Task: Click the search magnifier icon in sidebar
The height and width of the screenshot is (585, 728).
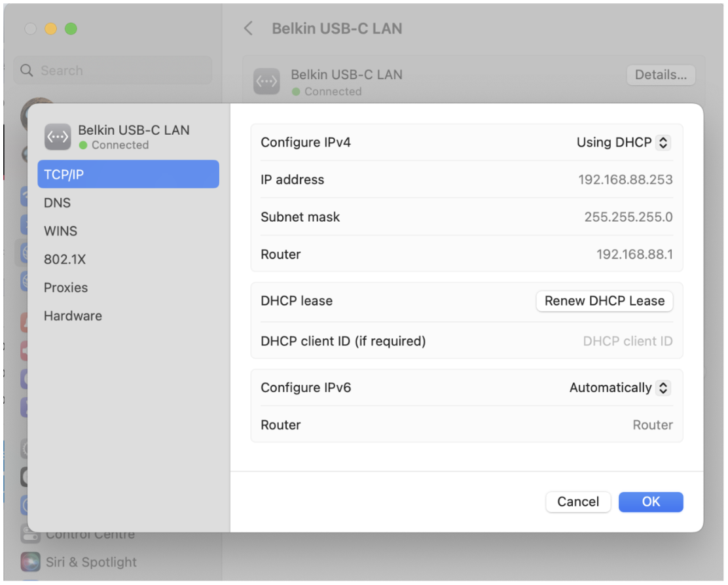Action: (27, 70)
